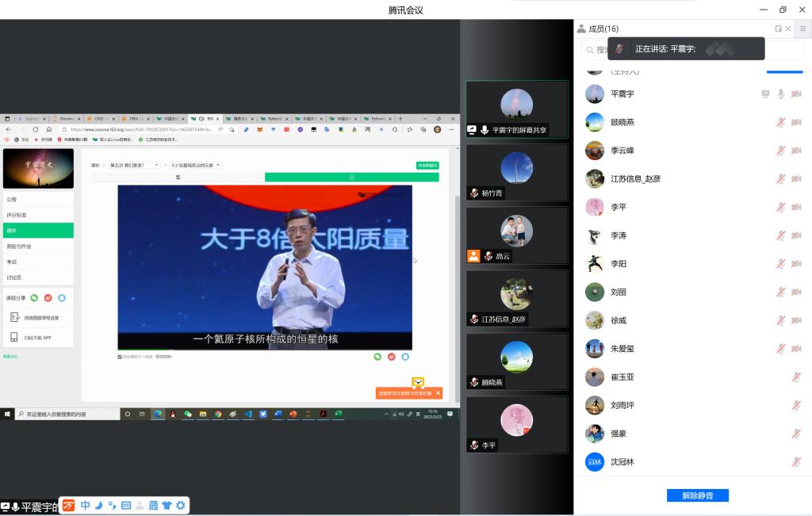
Task: Open browser settings ellipsis menu
Action: pos(451,129)
